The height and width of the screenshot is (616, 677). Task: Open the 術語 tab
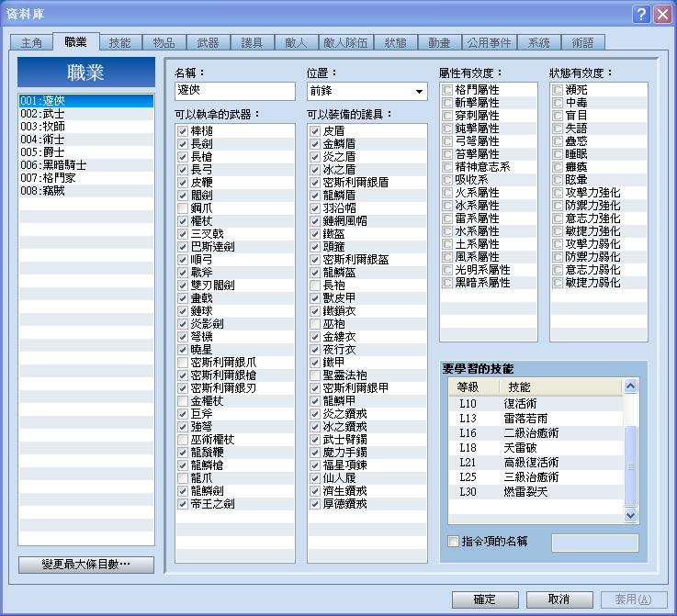(583, 43)
